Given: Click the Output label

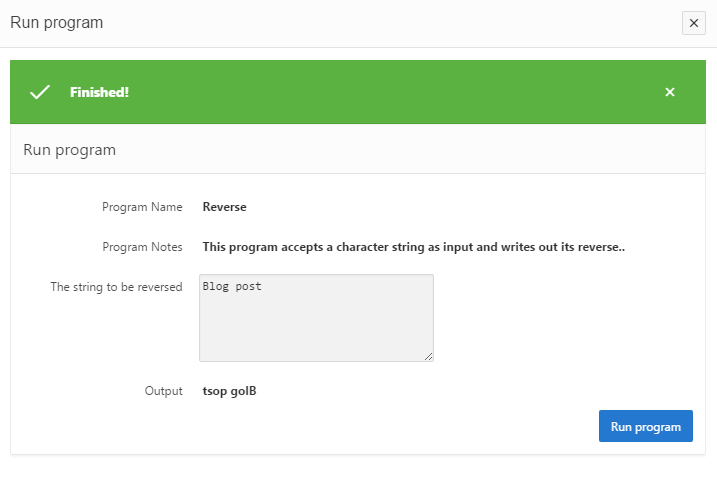Looking at the screenshot, I should pos(163,391).
